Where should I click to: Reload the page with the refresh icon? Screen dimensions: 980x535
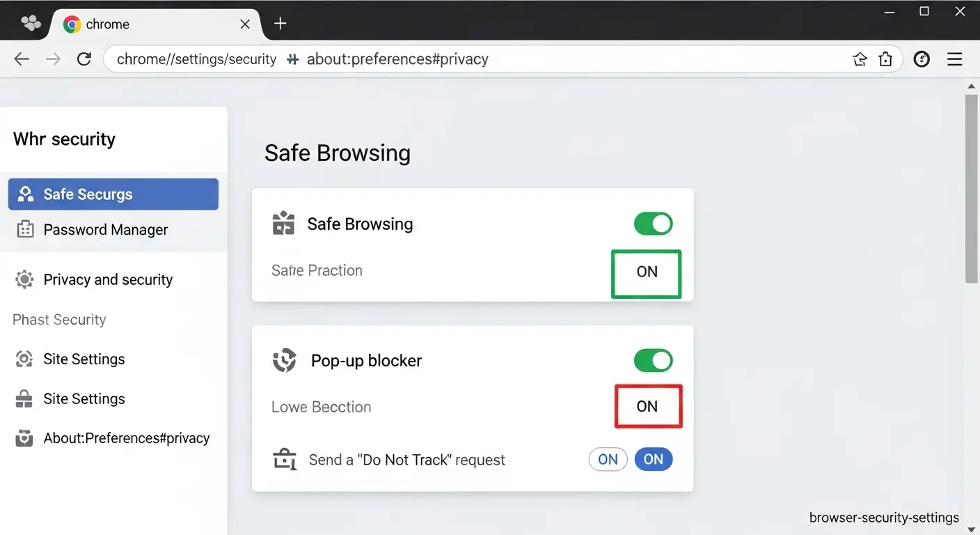point(84,59)
